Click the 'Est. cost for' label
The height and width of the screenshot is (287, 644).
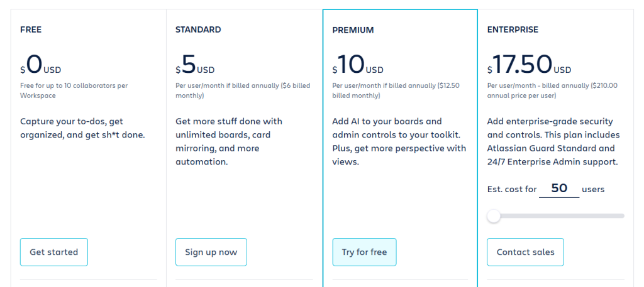coord(512,189)
